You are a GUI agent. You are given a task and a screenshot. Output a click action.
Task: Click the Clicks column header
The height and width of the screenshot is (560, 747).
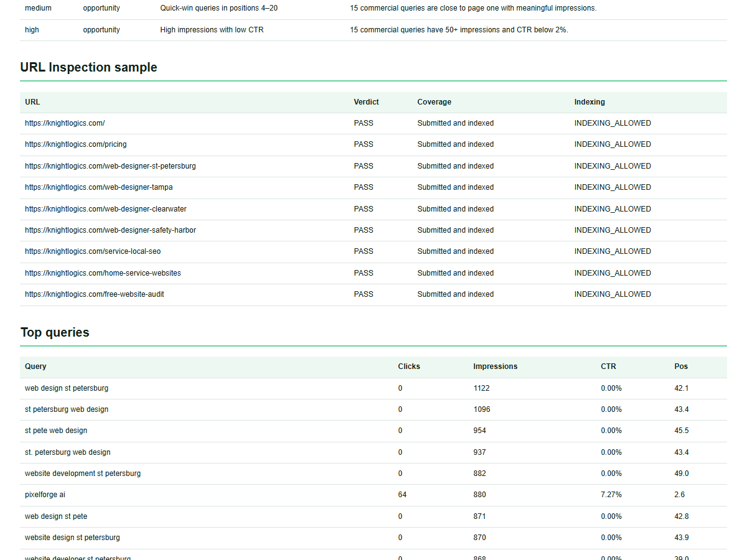pyautogui.click(x=409, y=366)
